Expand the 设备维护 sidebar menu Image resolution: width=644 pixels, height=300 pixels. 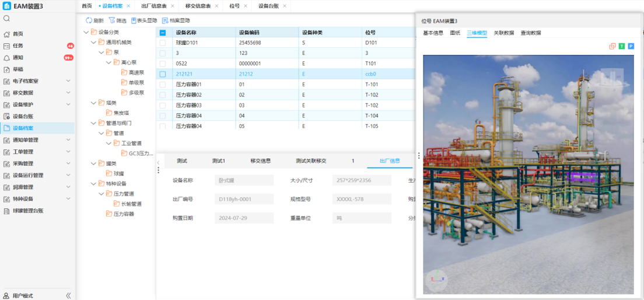tap(68, 105)
